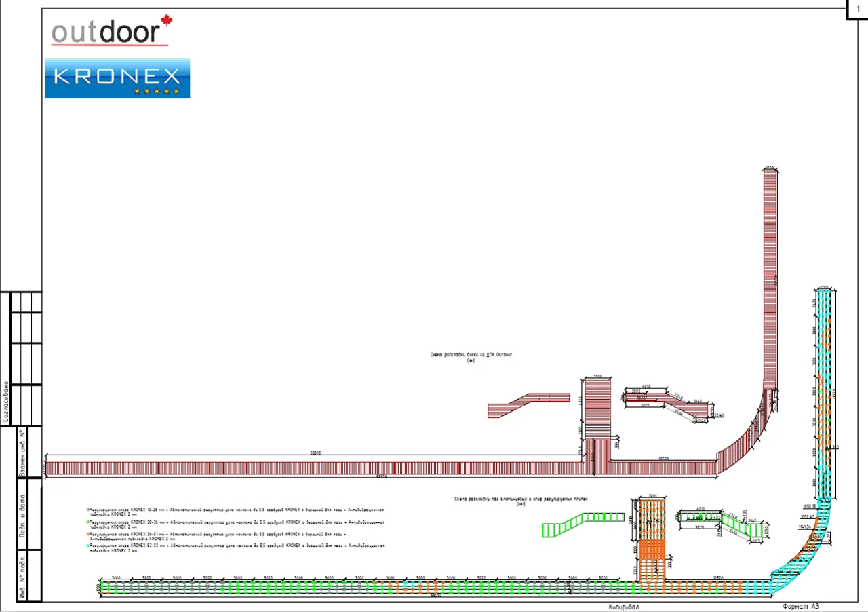868x612 pixels.
Task: Click the 'Копировал' text in the footer
Action: [624, 607]
